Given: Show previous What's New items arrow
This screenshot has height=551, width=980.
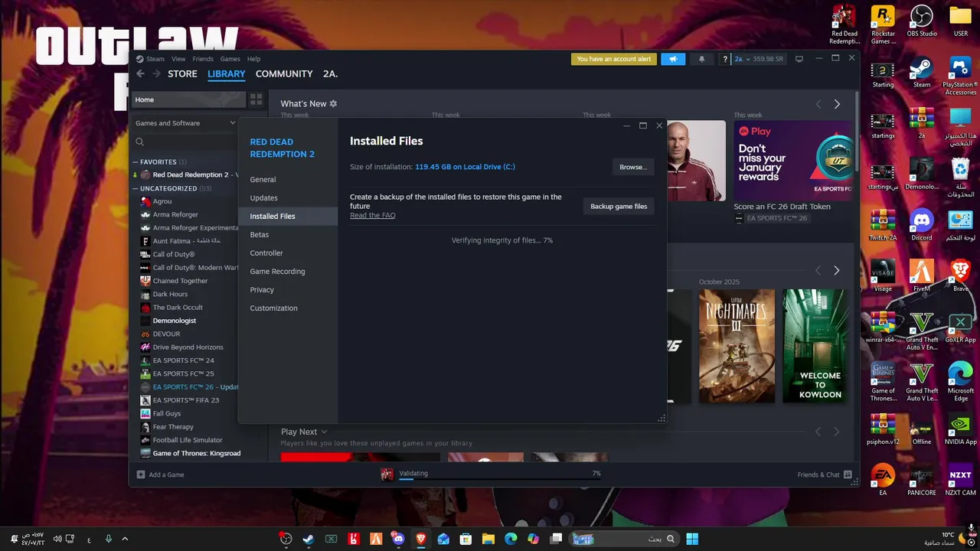Looking at the screenshot, I should point(818,104).
